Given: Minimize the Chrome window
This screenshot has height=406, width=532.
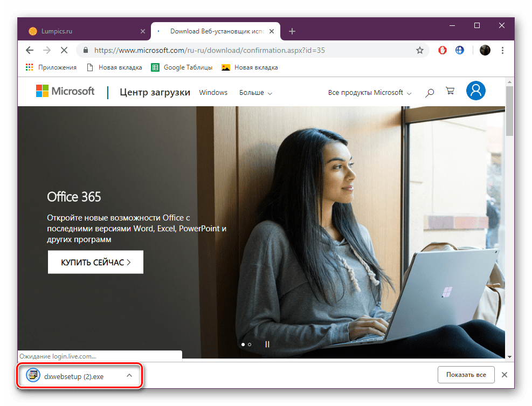Looking at the screenshot, I should click(x=452, y=25).
